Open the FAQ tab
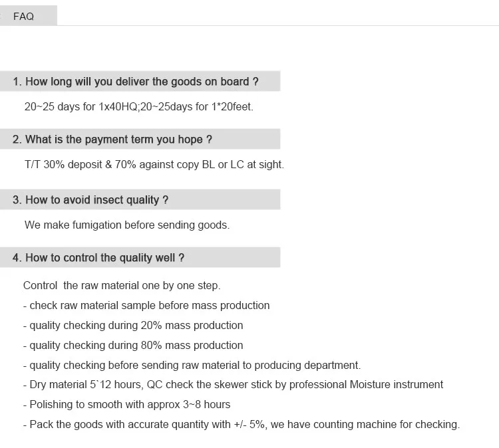 [24, 16]
